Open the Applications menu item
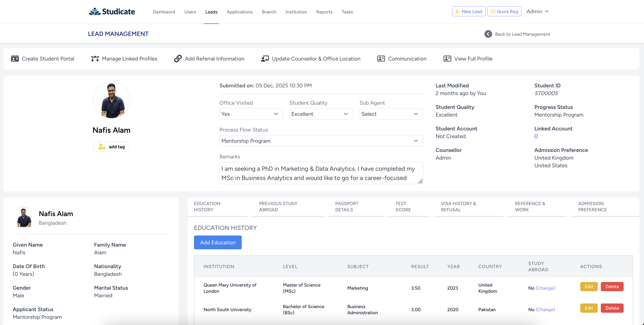Screen dimensions: 644x325 [x=239, y=12]
